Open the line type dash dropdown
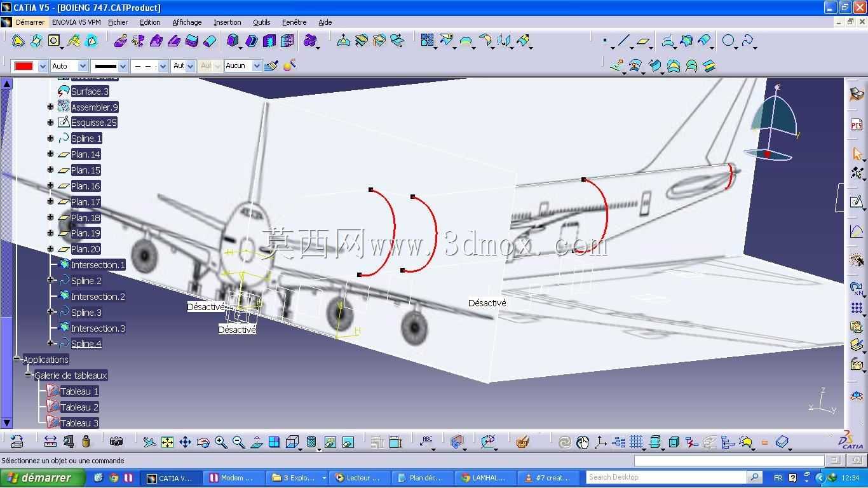Viewport: 868px width, 488px height. (x=163, y=66)
